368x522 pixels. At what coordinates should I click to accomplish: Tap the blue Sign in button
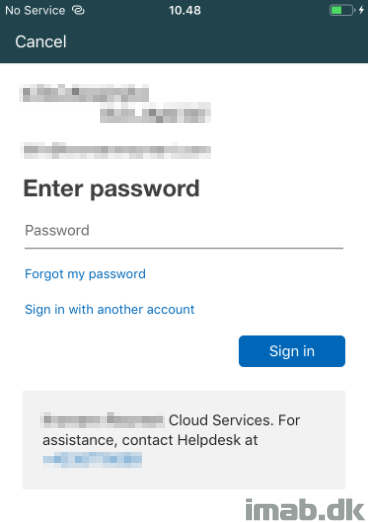292,351
